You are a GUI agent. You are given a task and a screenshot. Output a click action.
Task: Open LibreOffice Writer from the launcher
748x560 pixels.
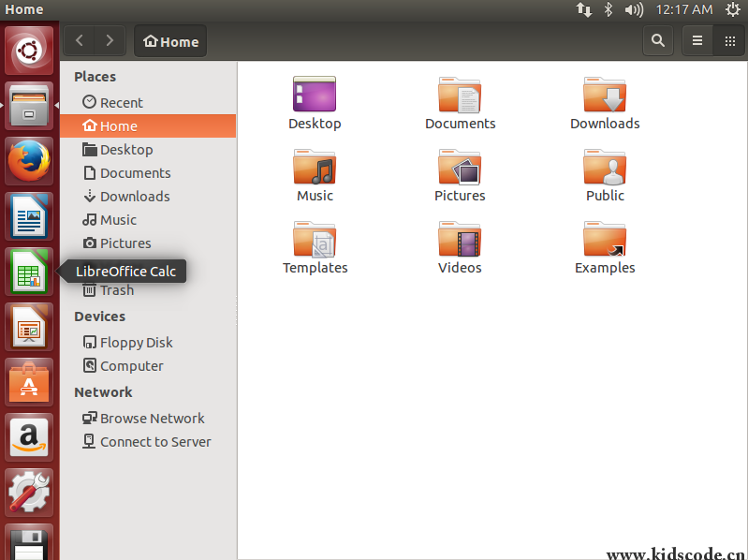pos(29,216)
